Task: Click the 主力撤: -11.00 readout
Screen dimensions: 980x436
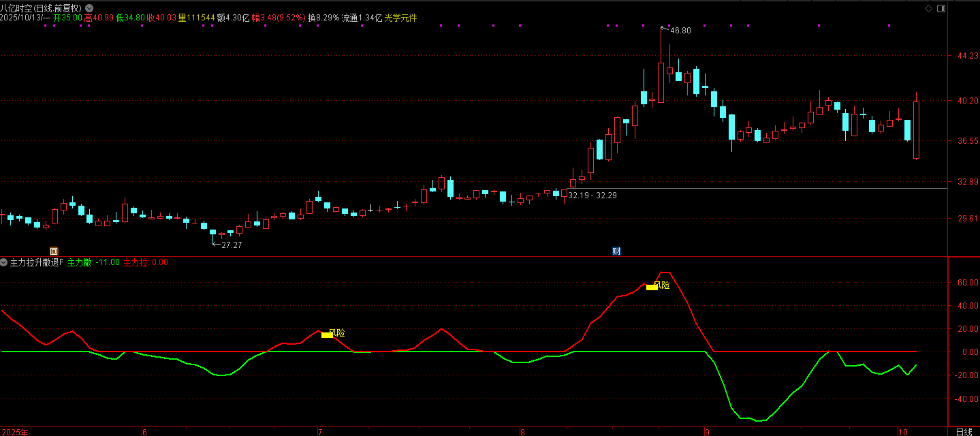Action: [94, 262]
